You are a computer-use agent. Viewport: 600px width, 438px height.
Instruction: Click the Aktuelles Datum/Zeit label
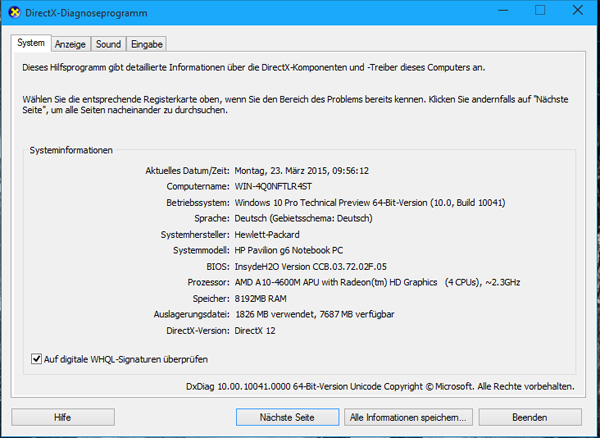tap(187, 171)
